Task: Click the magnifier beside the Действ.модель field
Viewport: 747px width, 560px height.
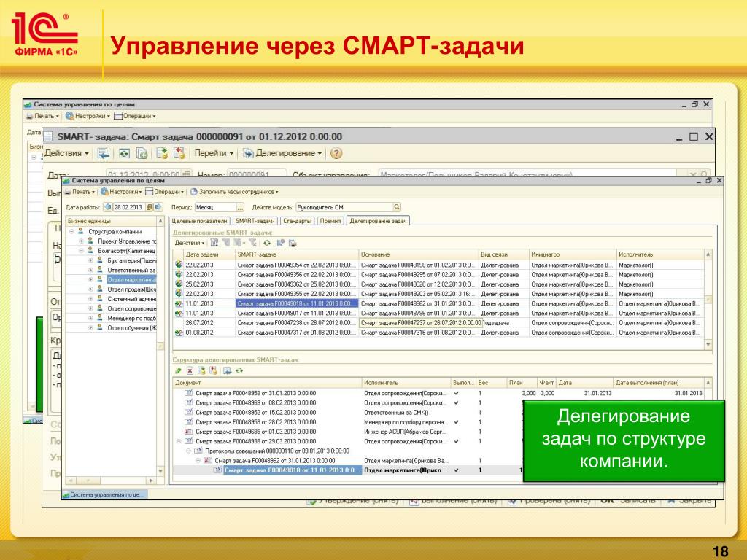Action: (x=396, y=207)
